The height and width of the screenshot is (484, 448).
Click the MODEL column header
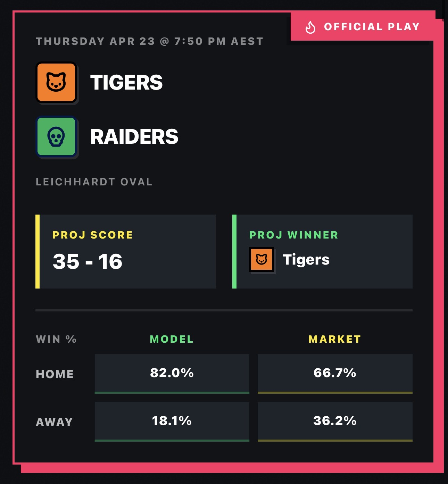(x=172, y=339)
